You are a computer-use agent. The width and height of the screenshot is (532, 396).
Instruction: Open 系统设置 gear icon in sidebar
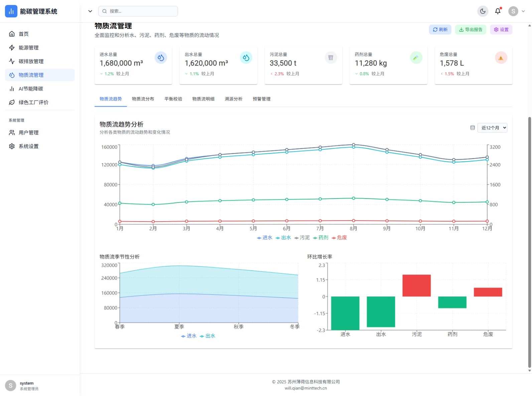(12, 146)
